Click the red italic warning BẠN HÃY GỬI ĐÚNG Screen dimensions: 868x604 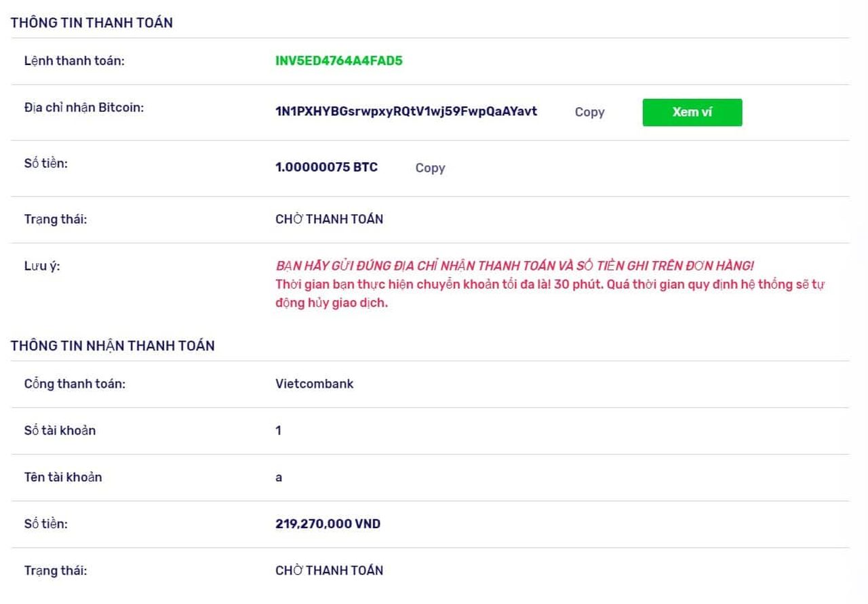click(515, 266)
